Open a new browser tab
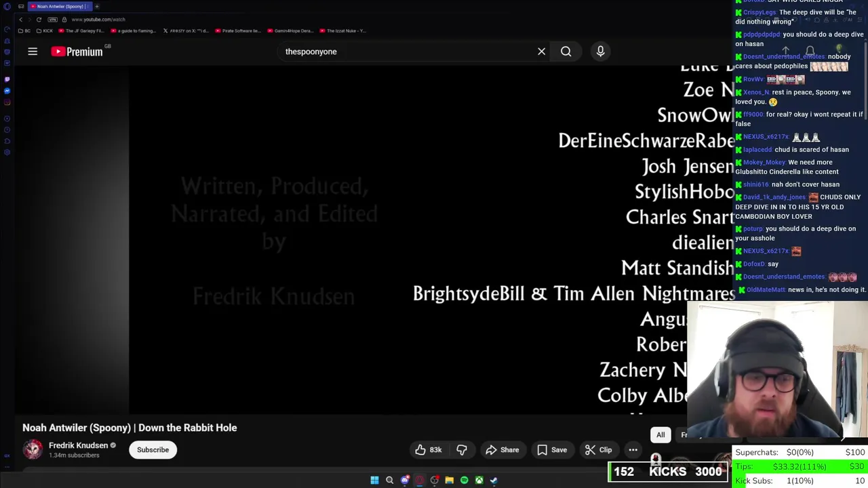 (x=97, y=6)
